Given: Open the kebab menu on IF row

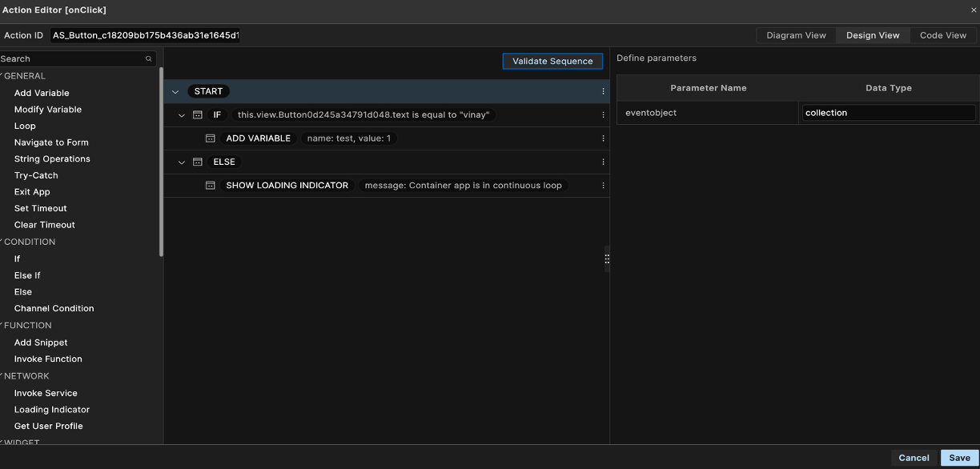Looking at the screenshot, I should [603, 115].
